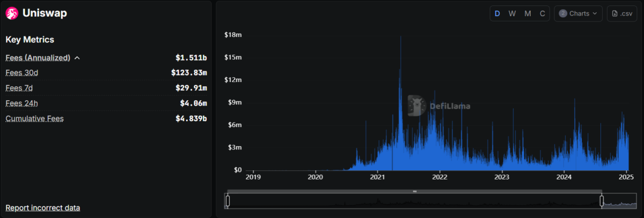Click the left range slider handle
The image size is (644, 218).
click(x=228, y=201)
